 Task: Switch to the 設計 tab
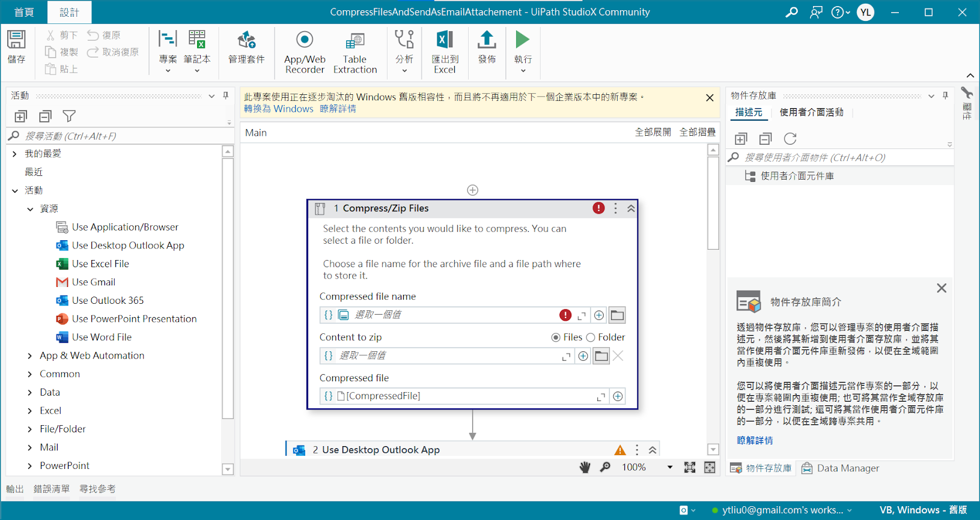[x=70, y=12]
